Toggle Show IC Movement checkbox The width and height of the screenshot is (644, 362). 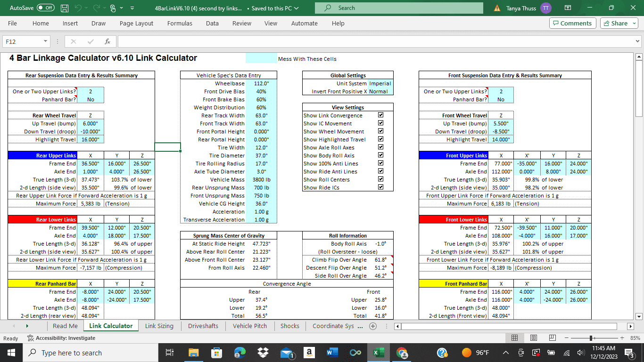pos(381,123)
